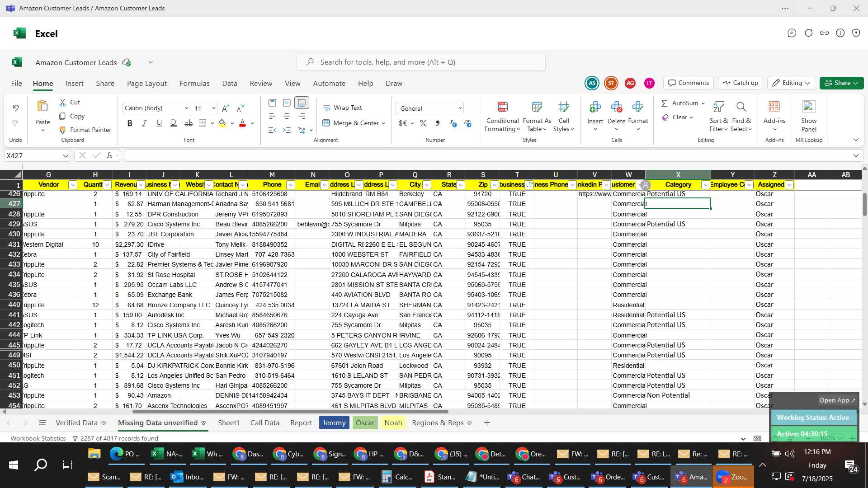The width and height of the screenshot is (868, 488).
Task: Open the Category column filter dropdown
Action: click(x=706, y=185)
